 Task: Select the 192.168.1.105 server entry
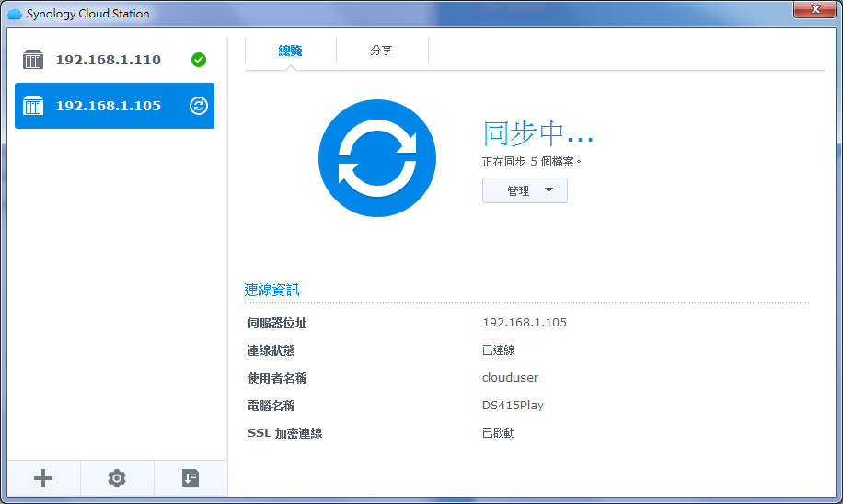114,106
